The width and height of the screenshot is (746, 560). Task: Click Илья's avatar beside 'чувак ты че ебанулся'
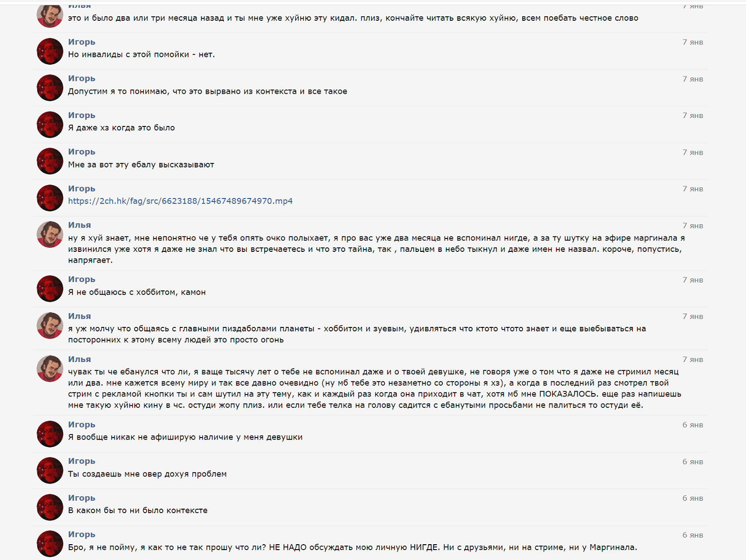tap(50, 368)
